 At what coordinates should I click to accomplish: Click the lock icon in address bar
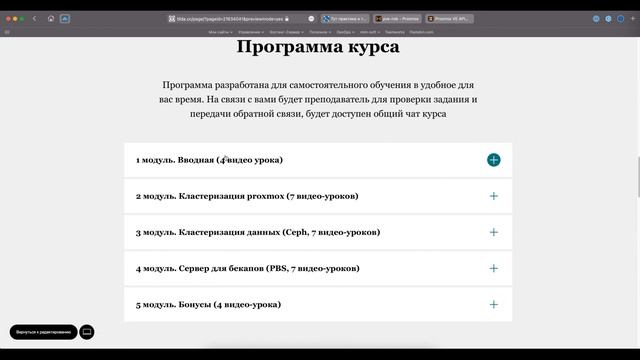287,19
